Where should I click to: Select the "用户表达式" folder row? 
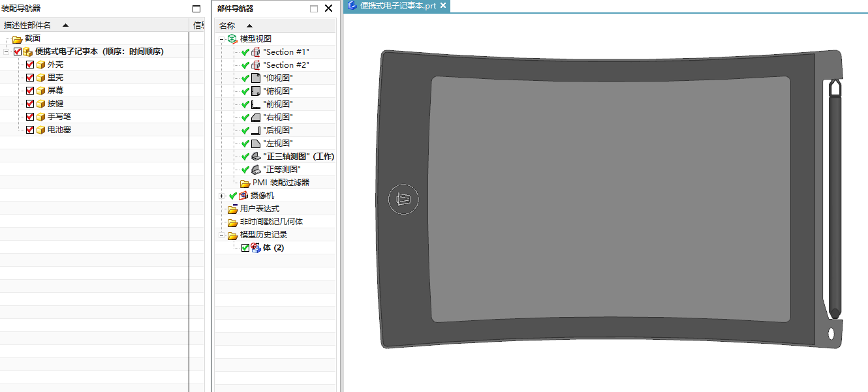[x=260, y=209]
